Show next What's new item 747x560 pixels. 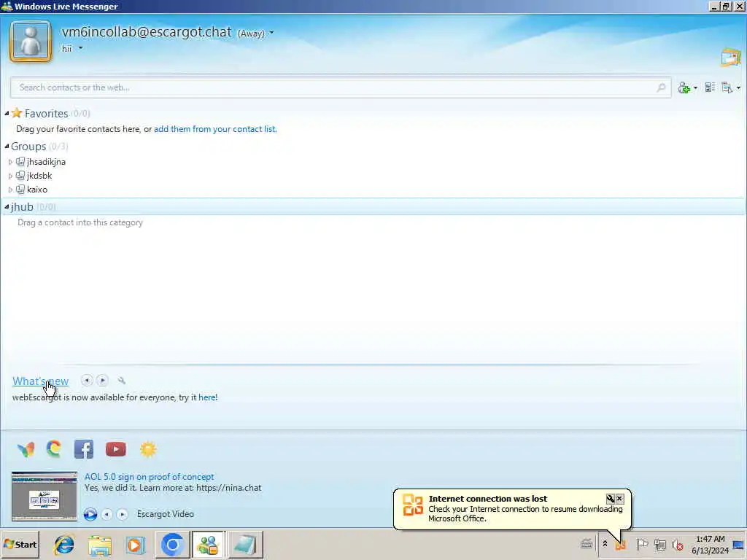(102, 381)
